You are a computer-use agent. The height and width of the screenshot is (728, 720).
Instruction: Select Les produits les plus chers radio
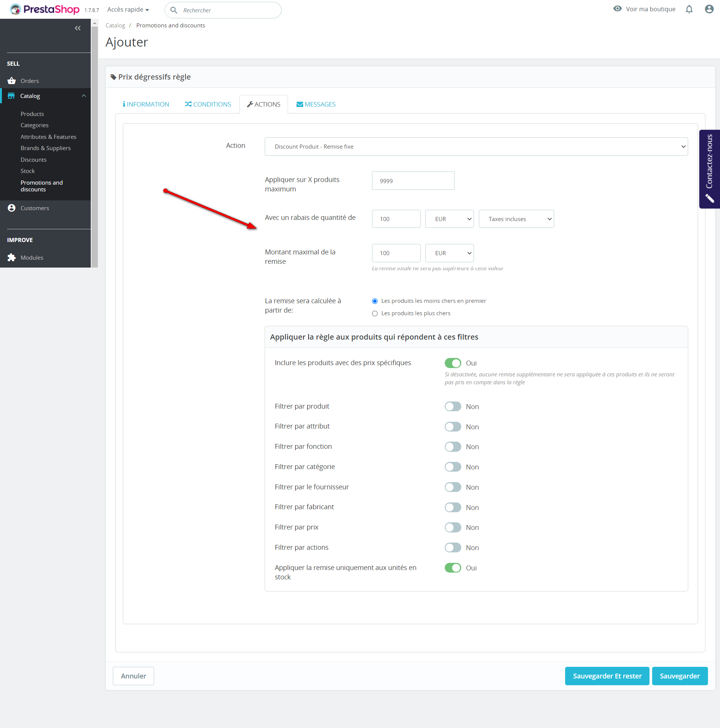(375, 313)
